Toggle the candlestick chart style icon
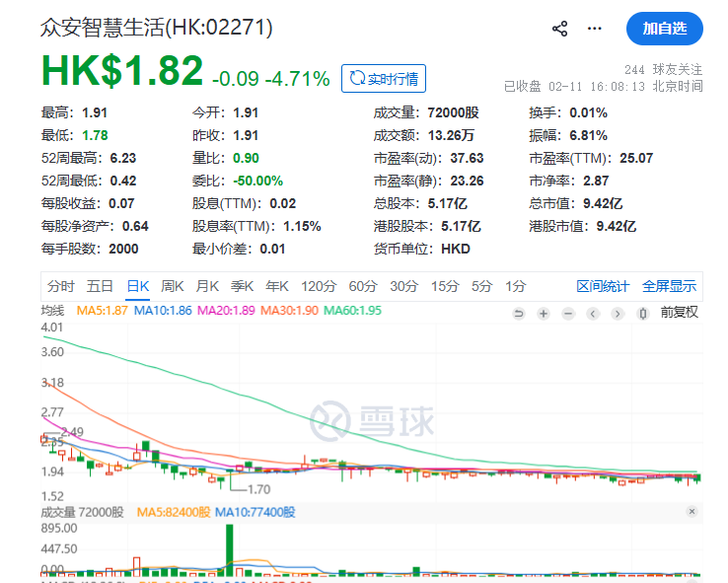The image size is (728, 583). tap(642, 314)
